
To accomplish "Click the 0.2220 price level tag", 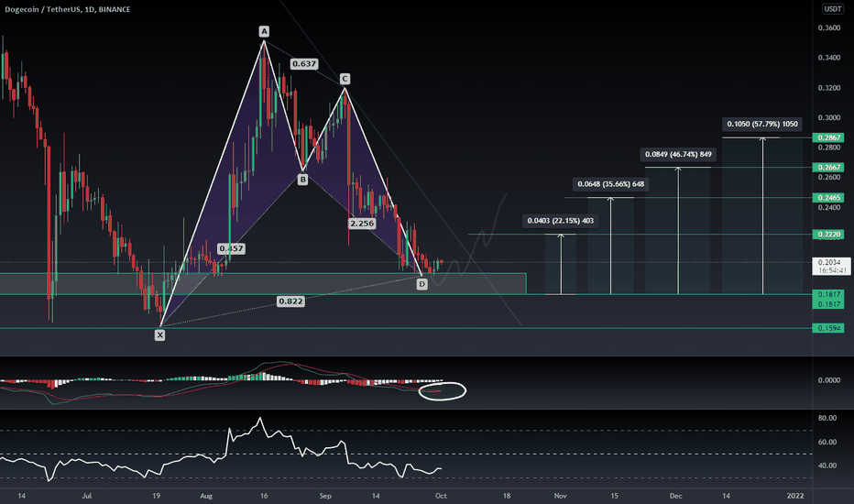I will pyautogui.click(x=828, y=235).
